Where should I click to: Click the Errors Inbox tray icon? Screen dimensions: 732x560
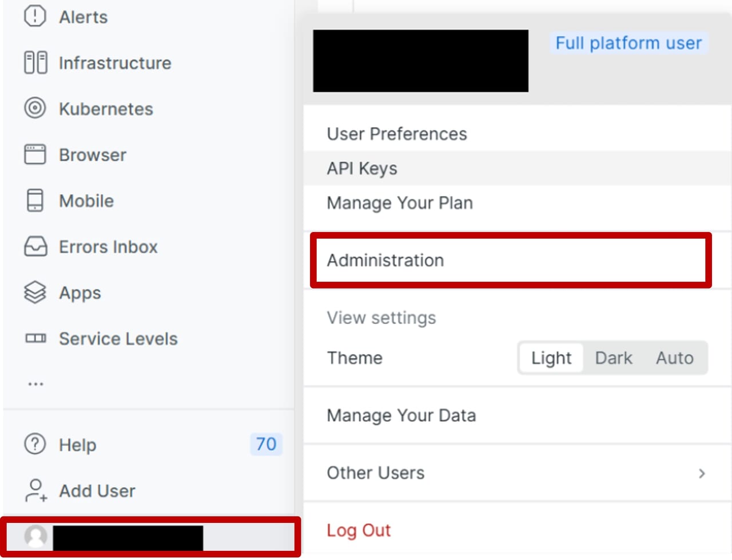(35, 247)
